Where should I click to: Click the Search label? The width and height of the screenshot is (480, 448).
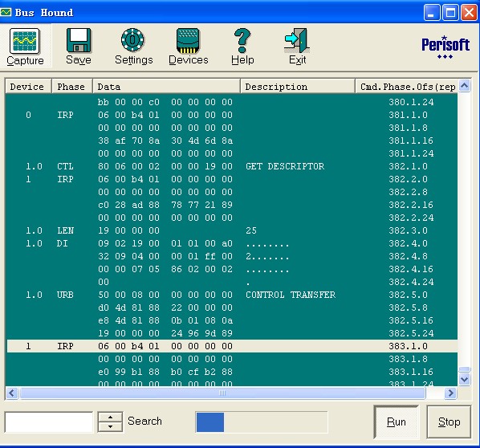(144, 421)
